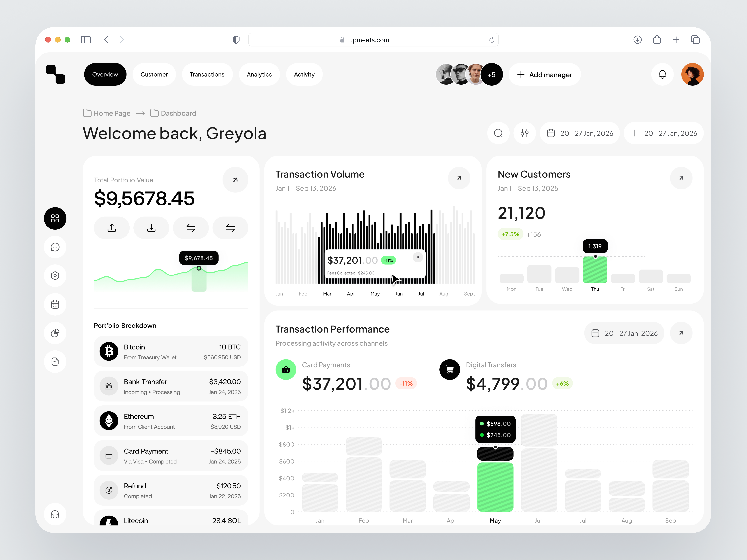Select the Customer tab
747x560 pixels.
tap(154, 74)
